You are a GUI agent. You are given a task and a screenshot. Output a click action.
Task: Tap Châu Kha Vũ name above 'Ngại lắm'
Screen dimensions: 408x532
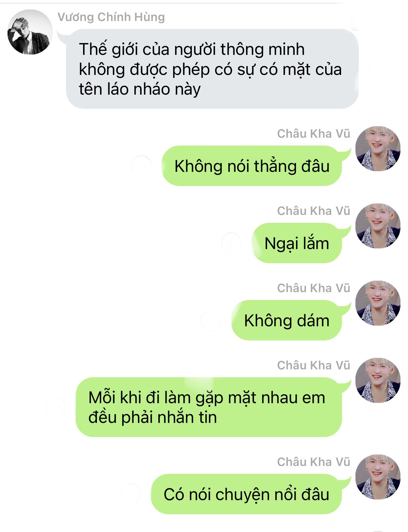click(314, 211)
